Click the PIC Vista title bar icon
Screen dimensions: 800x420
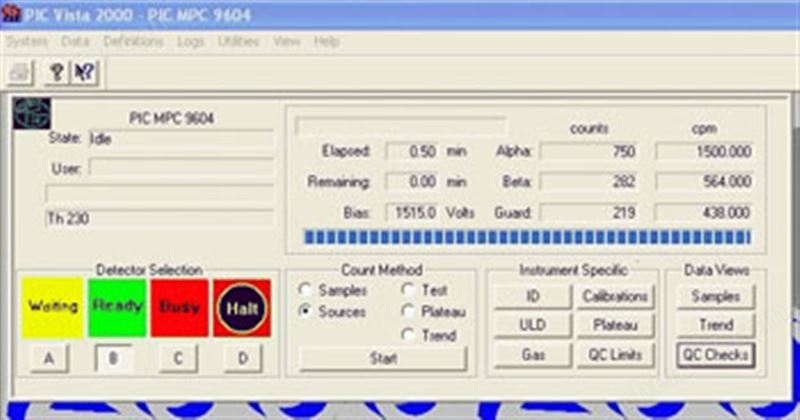(x=11, y=14)
